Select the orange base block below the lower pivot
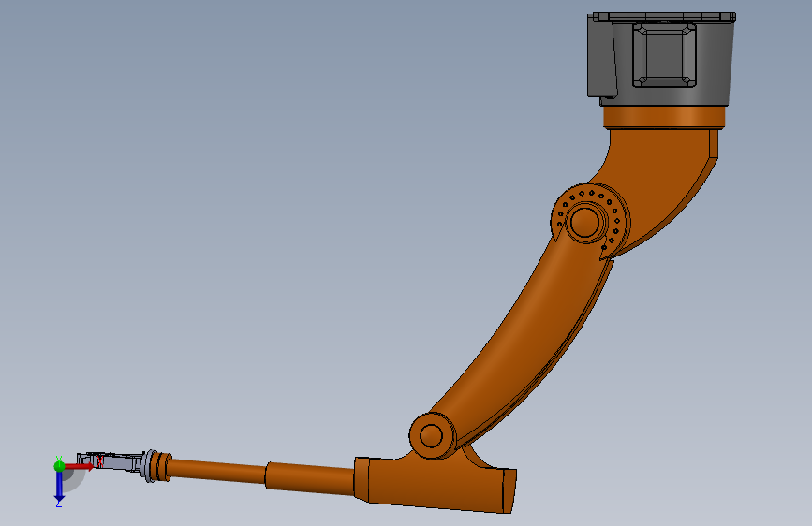Screen dimensions: 812x526 point(435,481)
